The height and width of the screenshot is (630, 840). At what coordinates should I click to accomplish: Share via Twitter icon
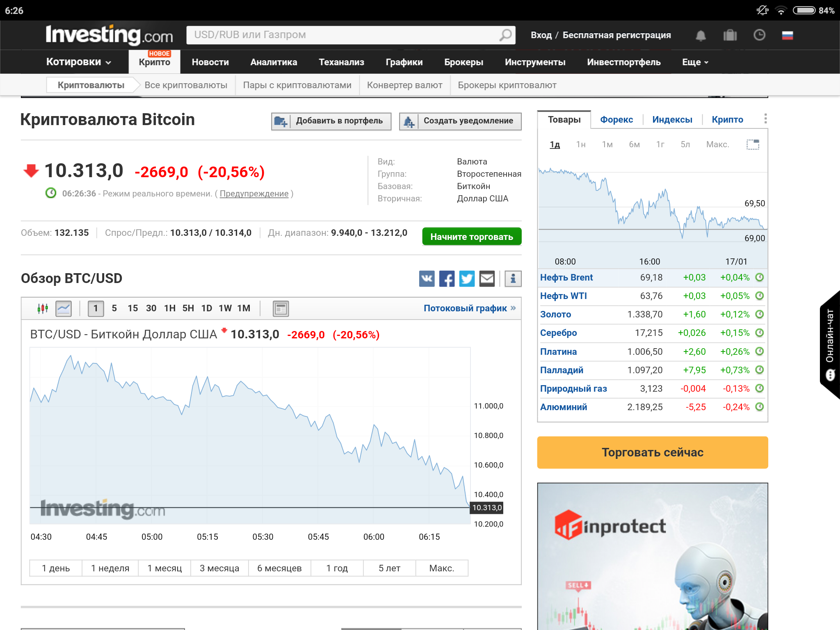[467, 279]
